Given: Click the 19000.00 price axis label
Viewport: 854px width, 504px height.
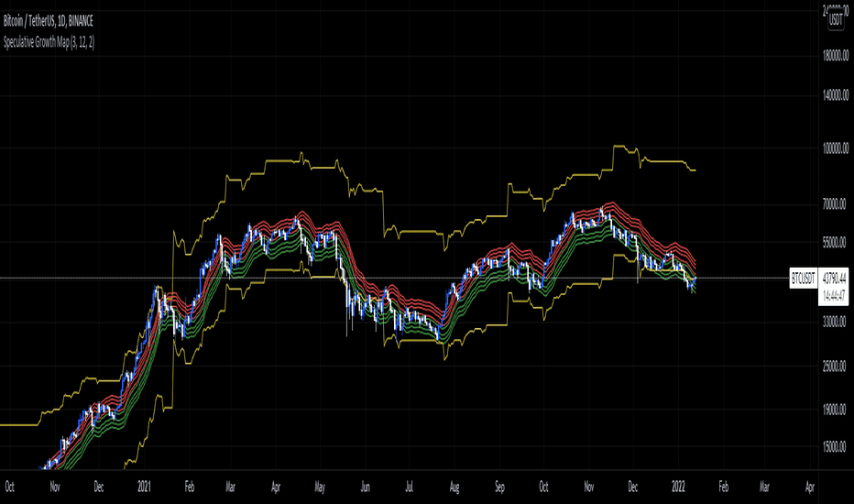Looking at the screenshot, I should pos(835,410).
